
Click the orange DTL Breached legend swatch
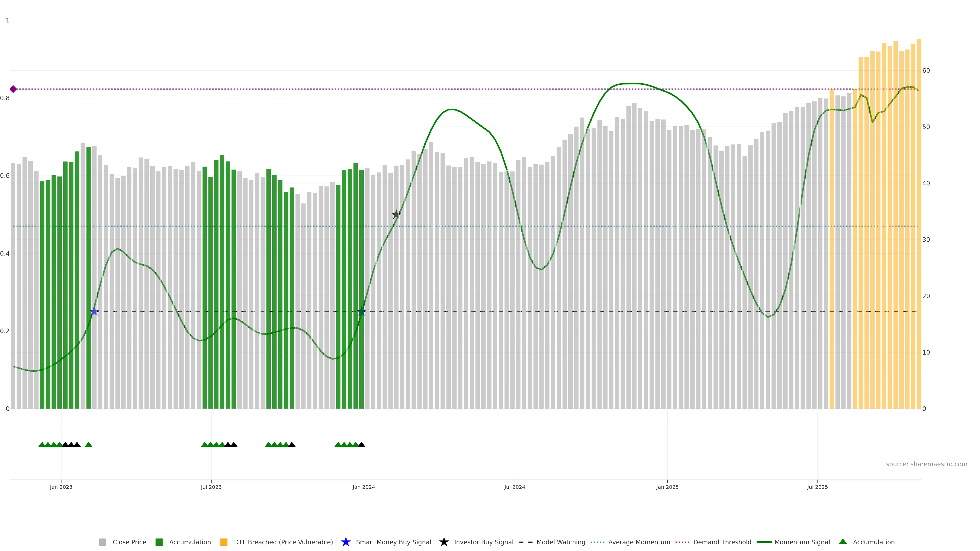[224, 542]
